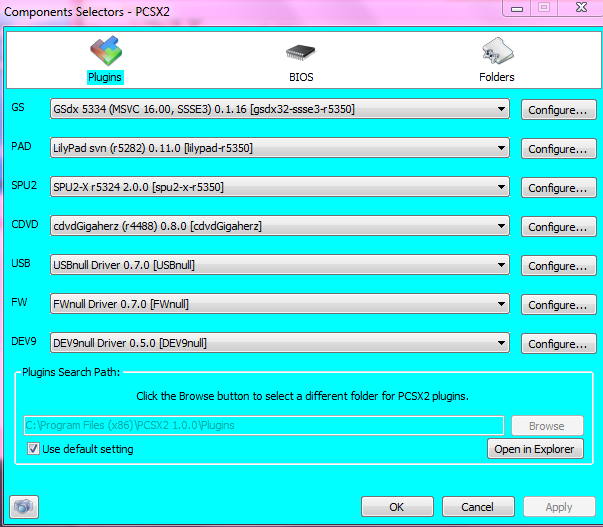Configure the SPU2 plugin
603x527 pixels.
pyautogui.click(x=558, y=188)
